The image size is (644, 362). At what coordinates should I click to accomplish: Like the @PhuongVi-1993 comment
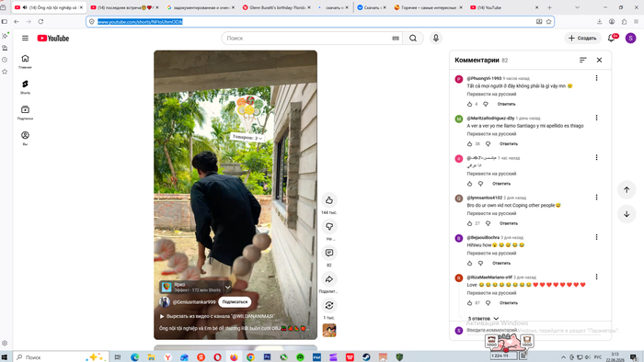(470, 104)
